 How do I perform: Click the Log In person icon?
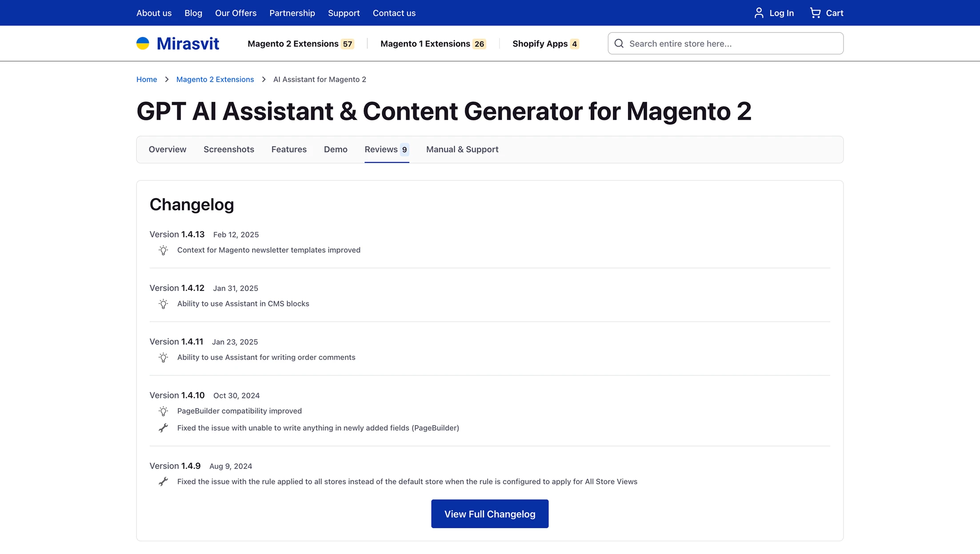click(759, 13)
